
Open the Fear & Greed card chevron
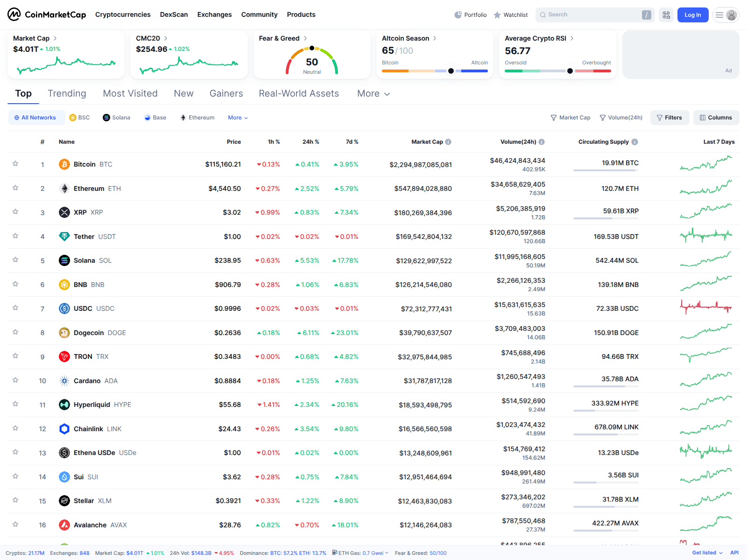(x=305, y=38)
